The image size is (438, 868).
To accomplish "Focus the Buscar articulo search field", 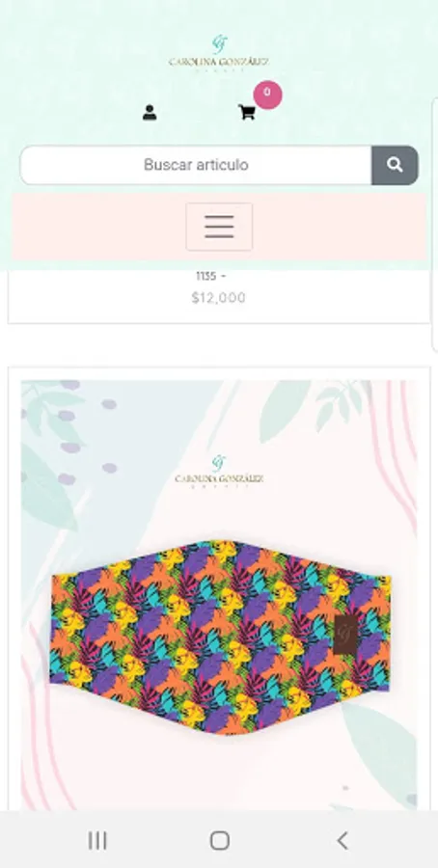I will (196, 165).
